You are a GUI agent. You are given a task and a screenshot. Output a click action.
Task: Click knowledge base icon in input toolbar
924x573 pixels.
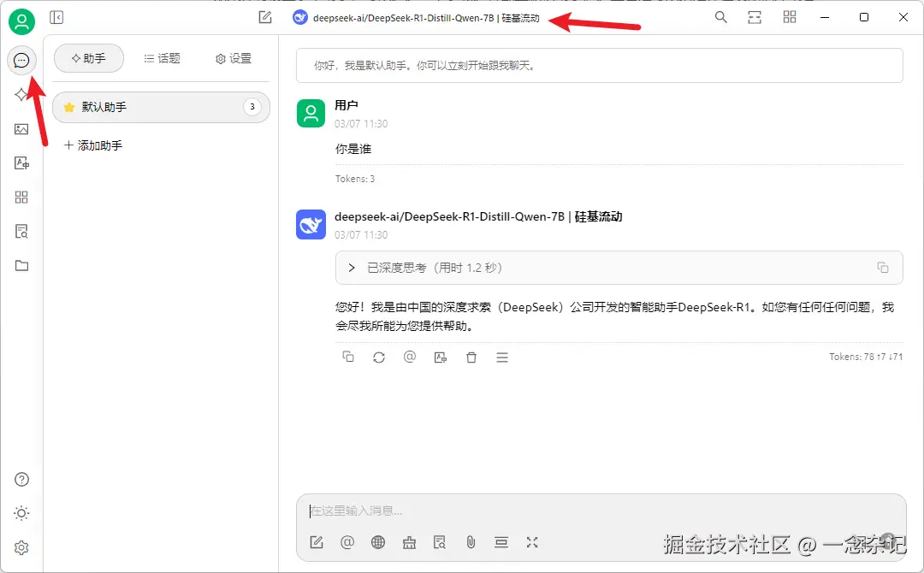[x=440, y=542]
